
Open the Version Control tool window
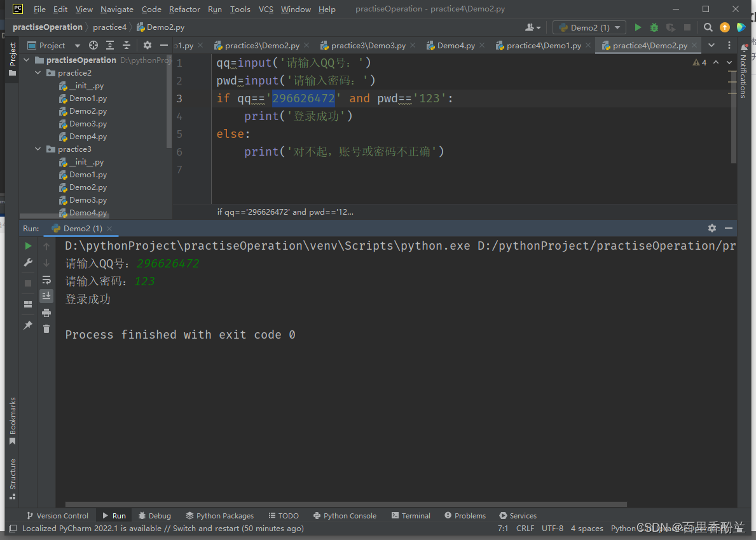(x=57, y=515)
